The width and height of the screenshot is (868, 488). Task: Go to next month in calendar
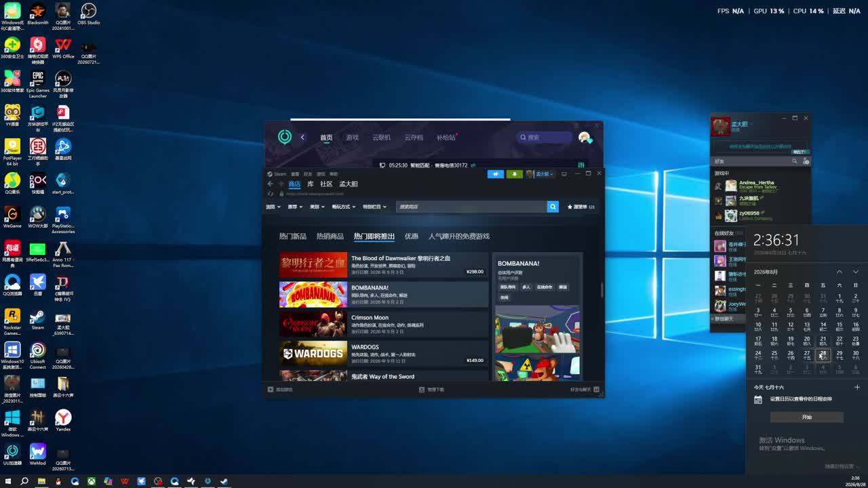point(856,272)
